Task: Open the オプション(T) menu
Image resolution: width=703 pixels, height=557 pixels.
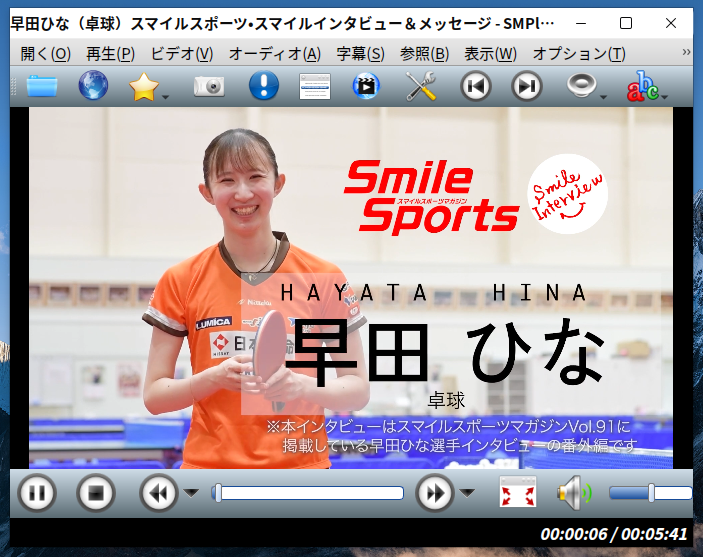Action: click(x=579, y=54)
